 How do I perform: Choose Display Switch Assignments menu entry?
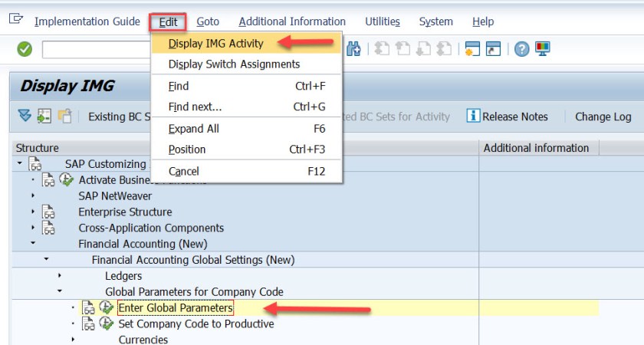234,64
